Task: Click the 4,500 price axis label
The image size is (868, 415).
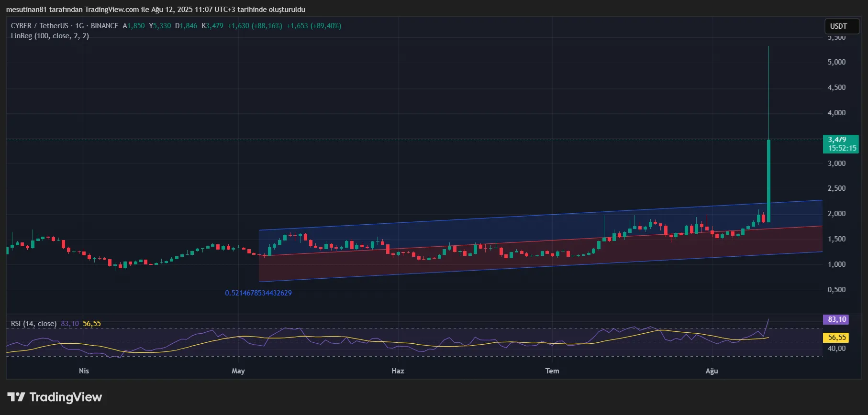Action: coord(836,87)
